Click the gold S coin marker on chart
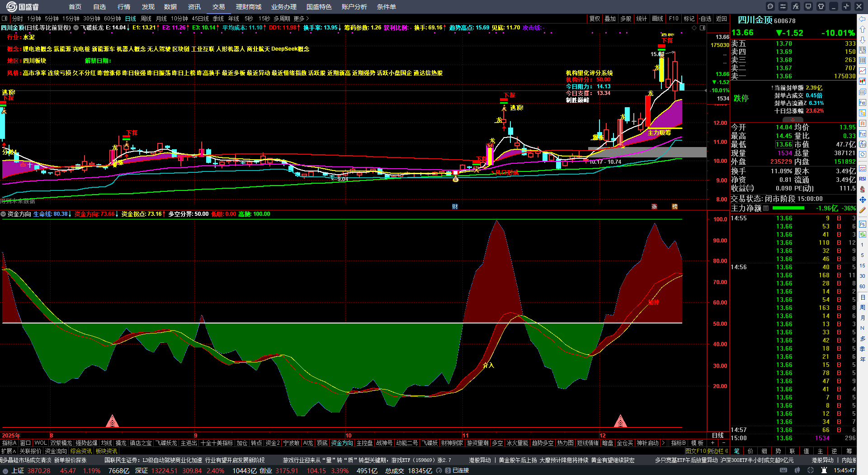The width and height of the screenshot is (868, 475). 455,180
